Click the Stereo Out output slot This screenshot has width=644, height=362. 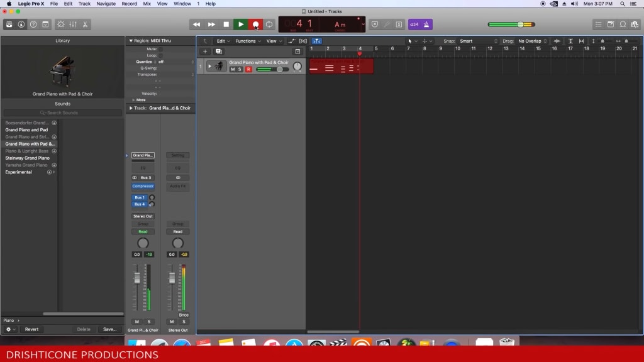(143, 216)
